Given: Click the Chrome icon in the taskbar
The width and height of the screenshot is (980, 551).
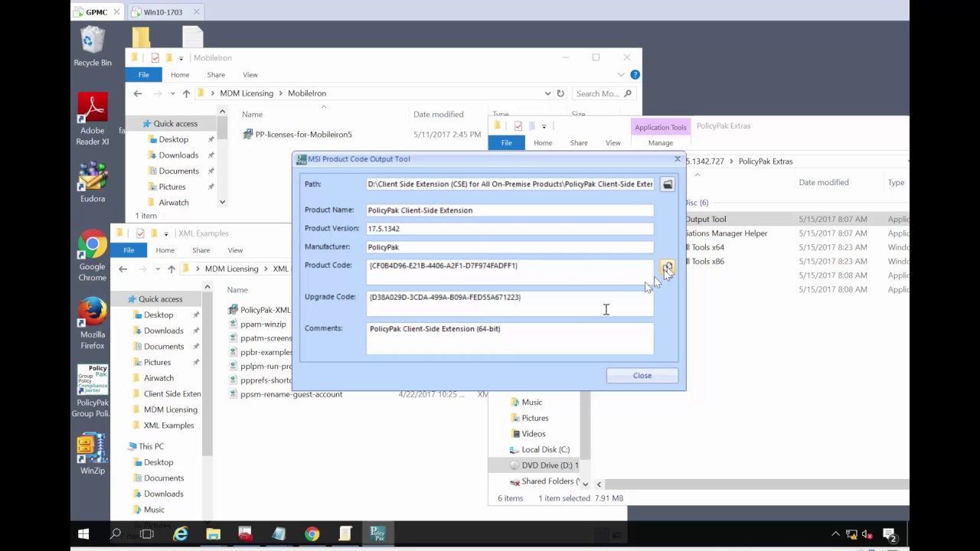Looking at the screenshot, I should [312, 534].
